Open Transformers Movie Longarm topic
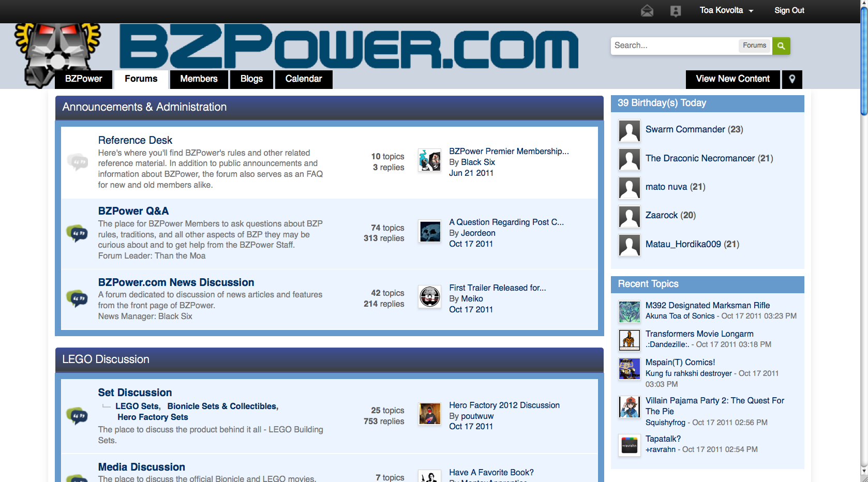 coord(699,334)
